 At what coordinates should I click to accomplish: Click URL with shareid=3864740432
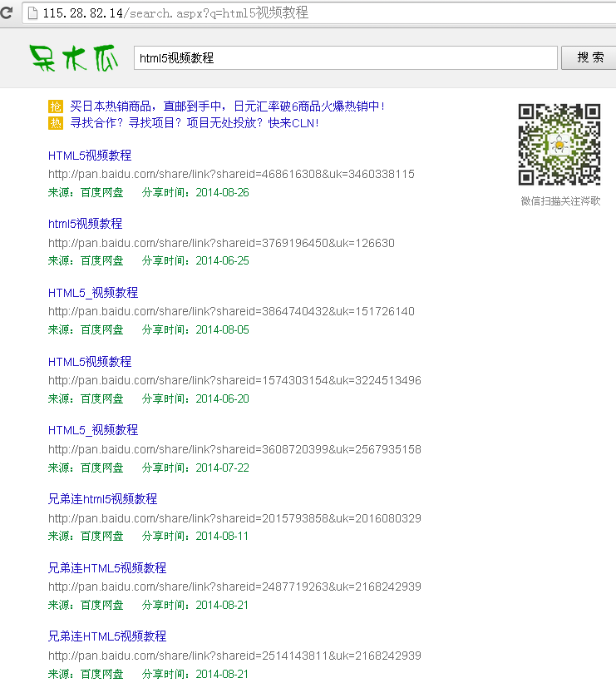click(231, 311)
